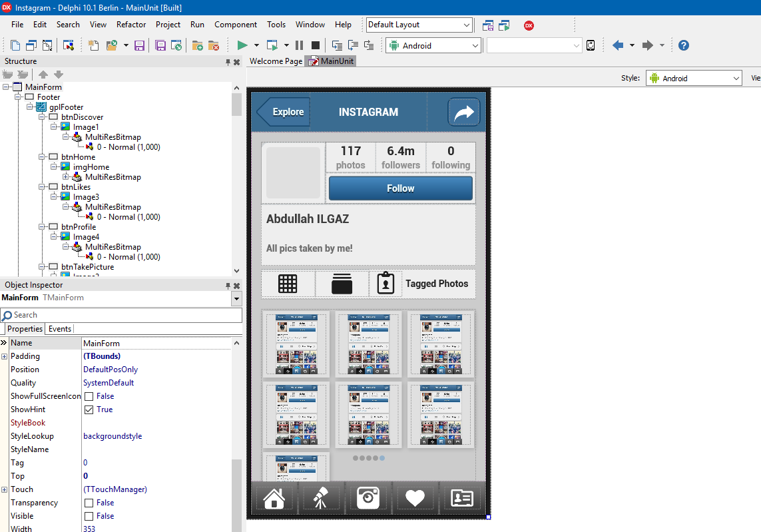Click the grid view icon in form
The height and width of the screenshot is (532, 761).
288,284
